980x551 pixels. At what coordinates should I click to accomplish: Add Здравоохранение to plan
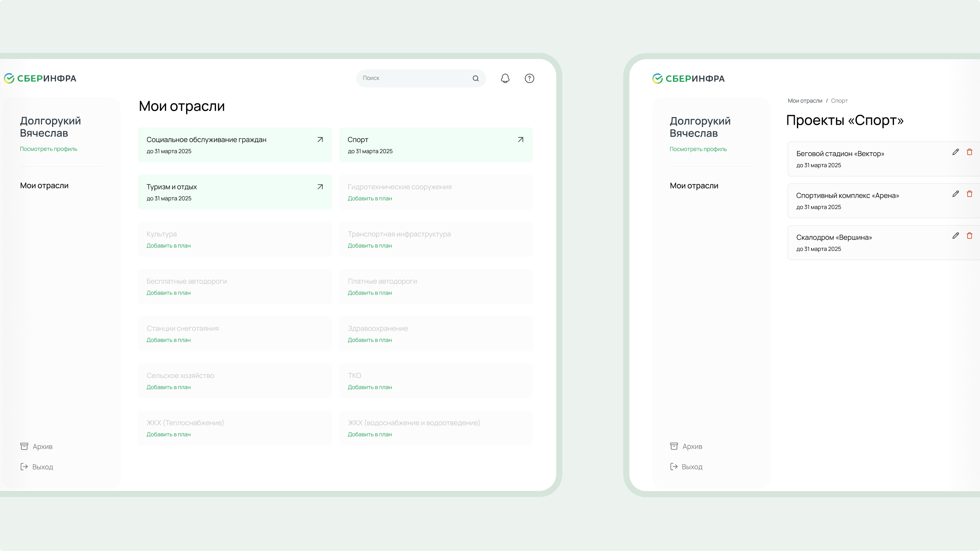[x=369, y=340]
